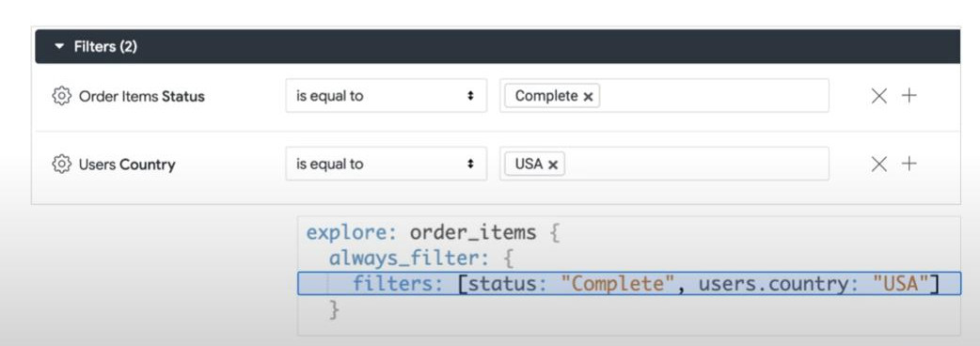
Task: Collapse the Filters (2) section
Action: (60, 47)
